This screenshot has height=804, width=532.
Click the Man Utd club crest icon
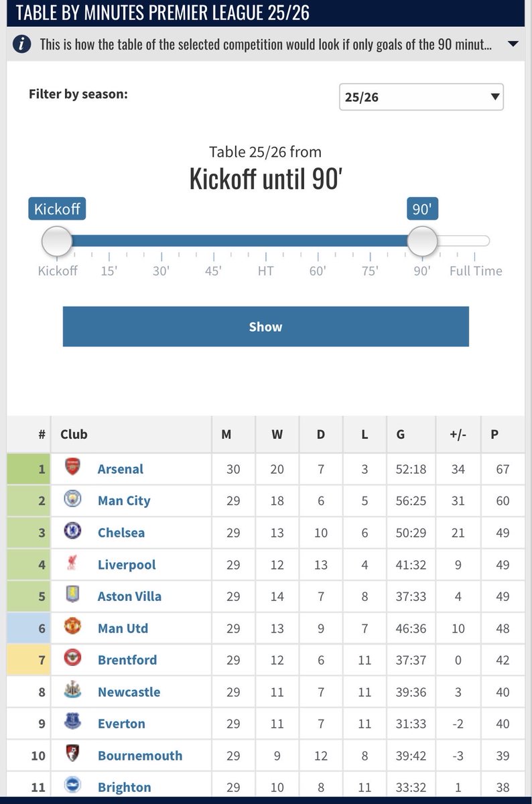(x=72, y=628)
